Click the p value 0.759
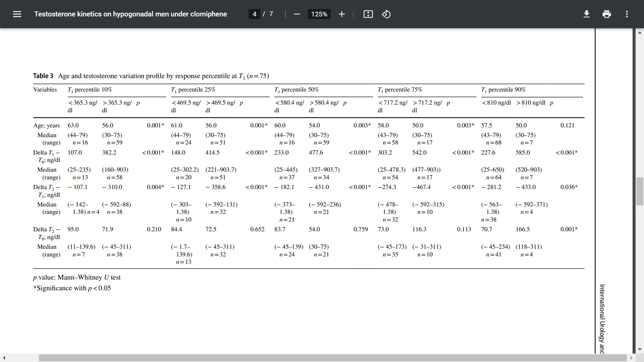Screen dimensions: 644x362 pyautogui.click(x=361, y=229)
